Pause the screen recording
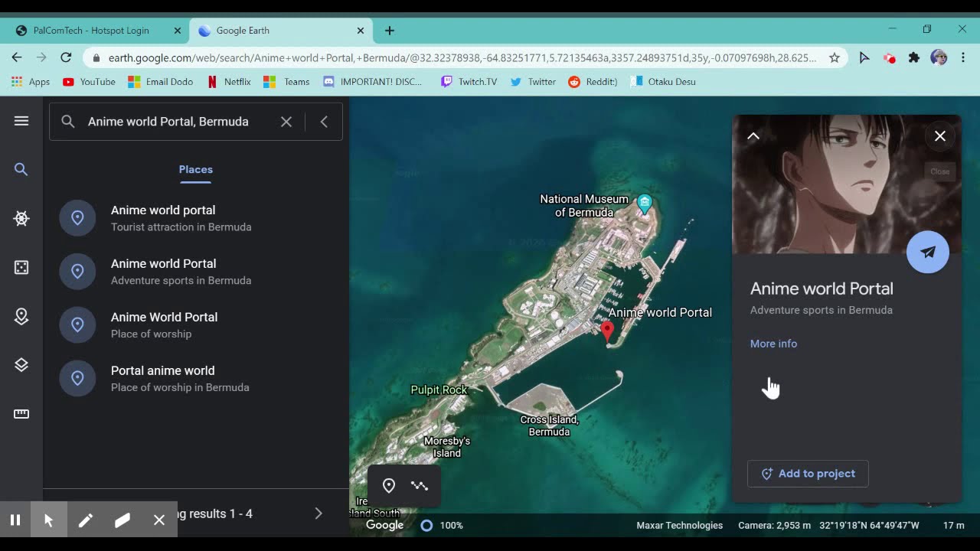 click(15, 520)
